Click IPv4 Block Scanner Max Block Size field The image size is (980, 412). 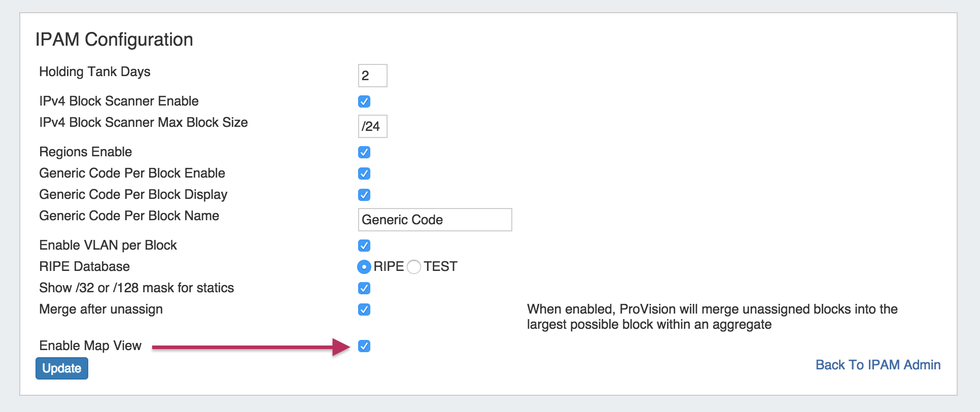click(x=372, y=126)
